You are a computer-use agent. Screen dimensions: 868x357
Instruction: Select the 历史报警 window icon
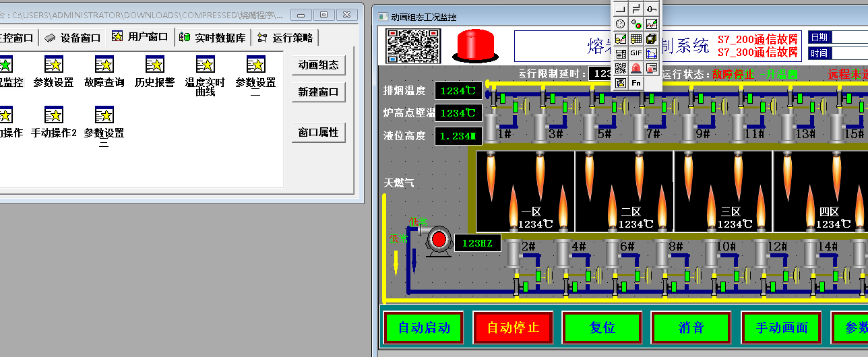(x=154, y=65)
